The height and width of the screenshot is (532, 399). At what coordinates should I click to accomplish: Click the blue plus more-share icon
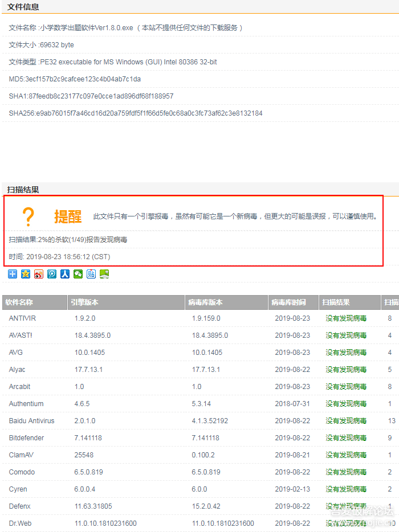tap(13, 274)
